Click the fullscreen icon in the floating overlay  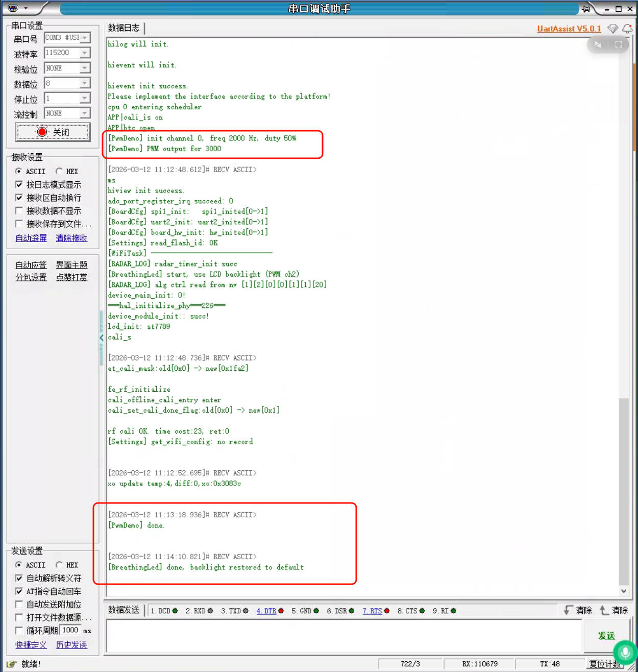[619, 45]
